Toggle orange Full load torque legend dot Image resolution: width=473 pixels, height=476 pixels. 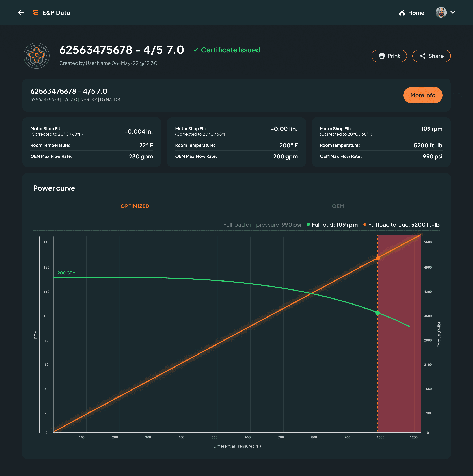[365, 224]
